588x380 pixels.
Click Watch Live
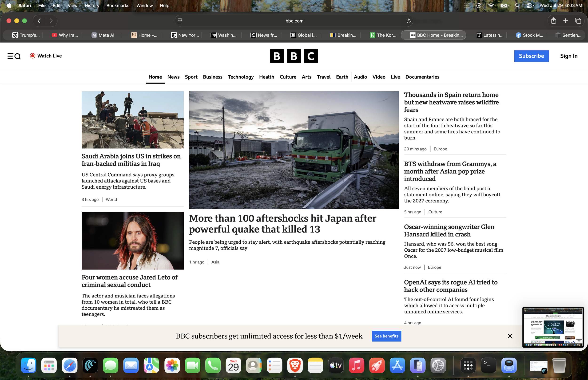46,56
